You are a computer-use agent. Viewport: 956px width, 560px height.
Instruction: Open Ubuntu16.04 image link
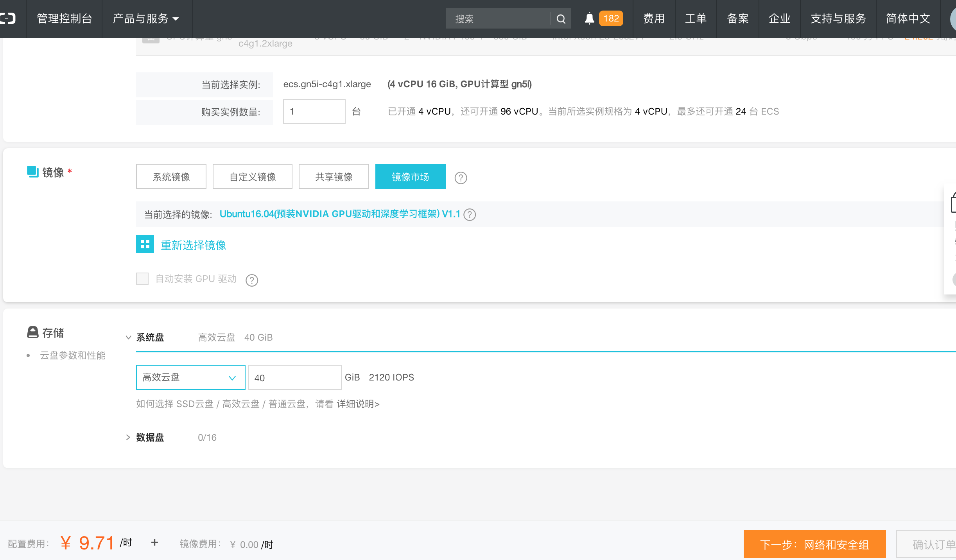pos(340,214)
